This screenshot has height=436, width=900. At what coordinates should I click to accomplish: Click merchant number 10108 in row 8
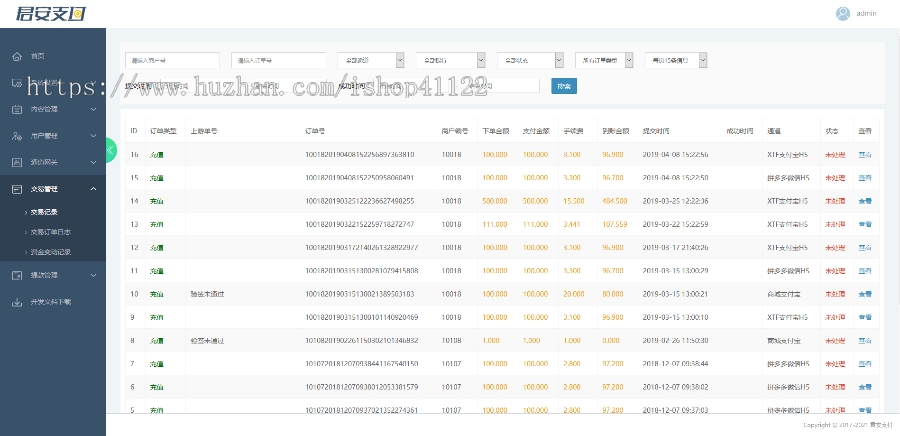click(451, 341)
